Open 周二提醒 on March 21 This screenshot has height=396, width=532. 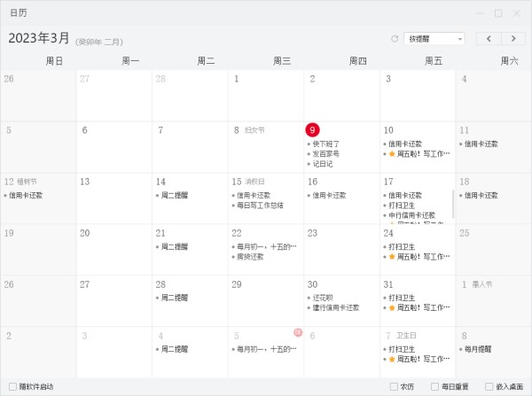[175, 247]
